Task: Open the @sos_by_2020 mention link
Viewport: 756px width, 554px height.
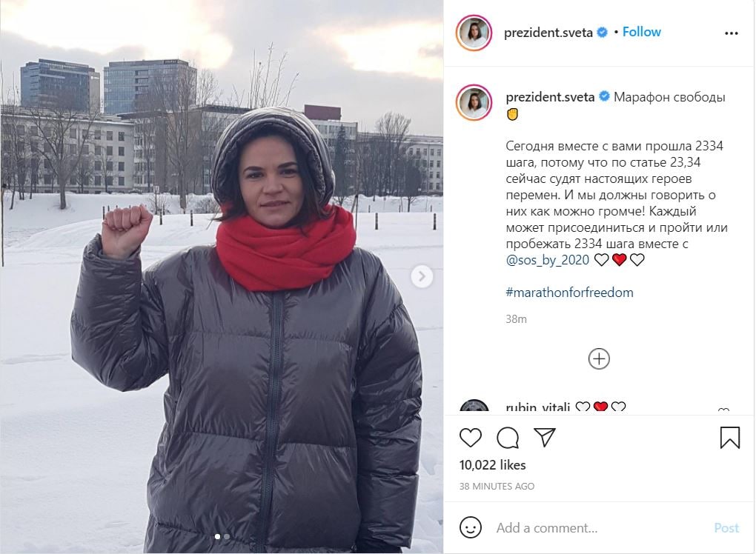Action: click(547, 260)
